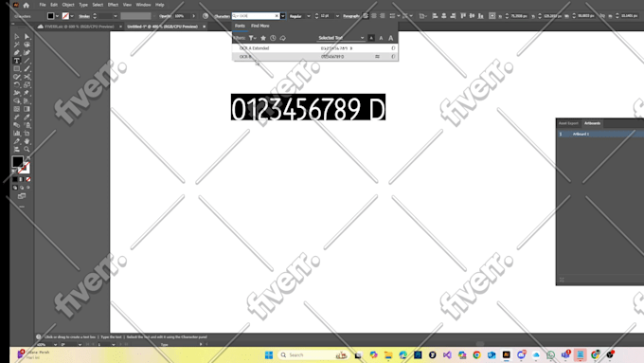Viewport: 644px width, 363px height.
Task: Click the control bar stroke swatch
Action: (x=65, y=16)
